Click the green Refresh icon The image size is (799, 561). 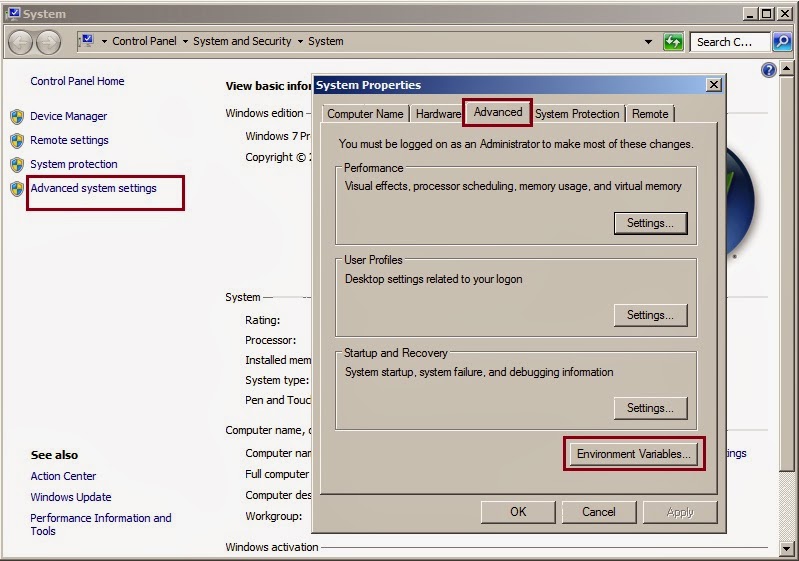point(673,42)
